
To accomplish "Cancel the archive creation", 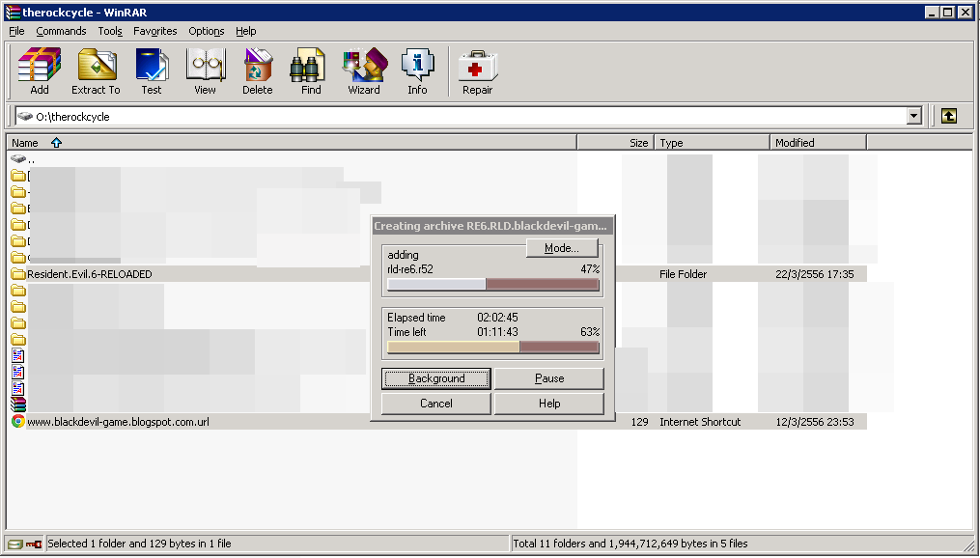I will tap(436, 404).
